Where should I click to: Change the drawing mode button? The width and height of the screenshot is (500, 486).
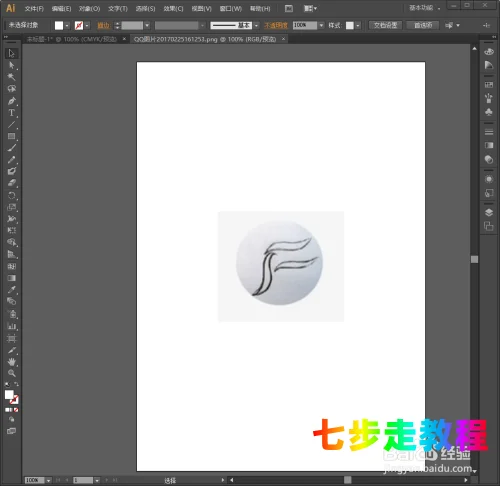point(11,420)
